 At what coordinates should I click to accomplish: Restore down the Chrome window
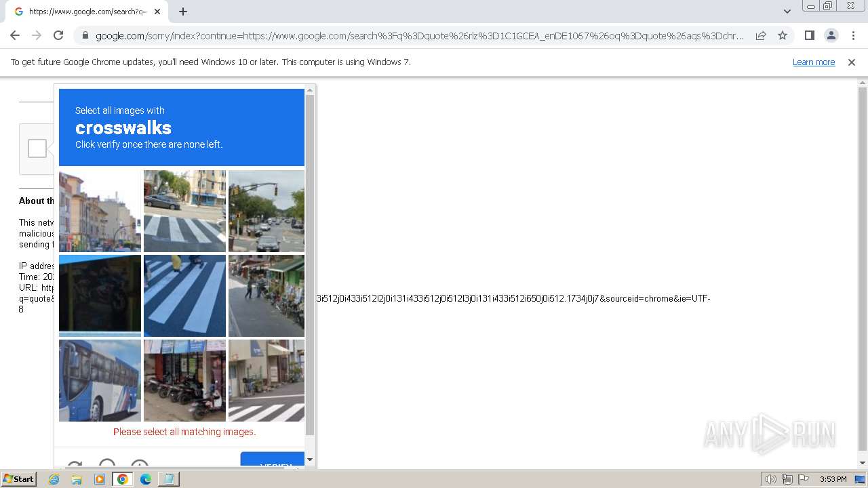click(828, 6)
